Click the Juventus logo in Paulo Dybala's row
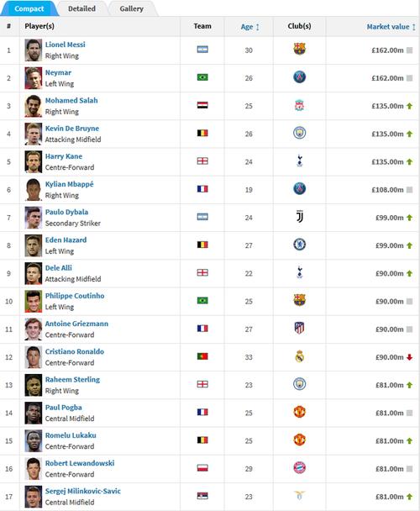This screenshot has width=420, height=511. (x=300, y=217)
